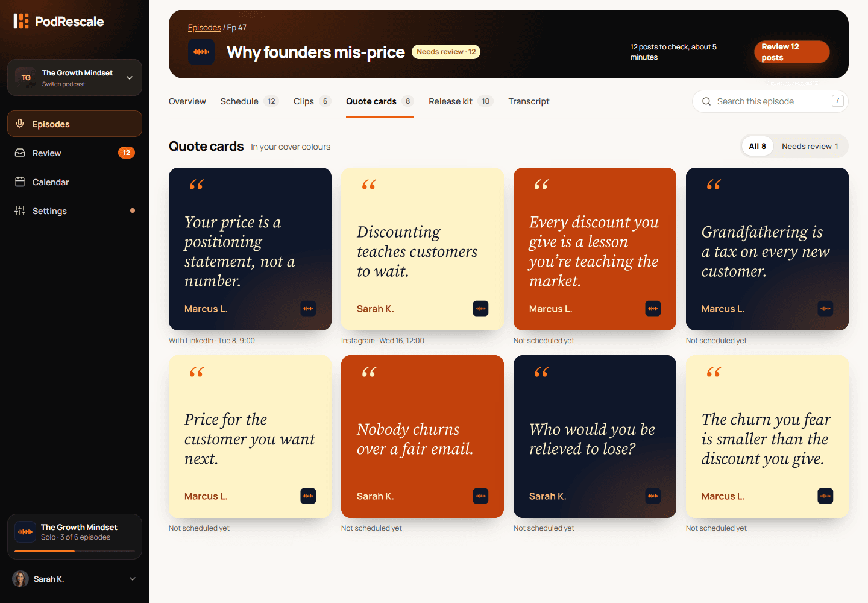868x603 pixels.
Task: Click Sarah K. profile photo
Action: [x=20, y=579]
